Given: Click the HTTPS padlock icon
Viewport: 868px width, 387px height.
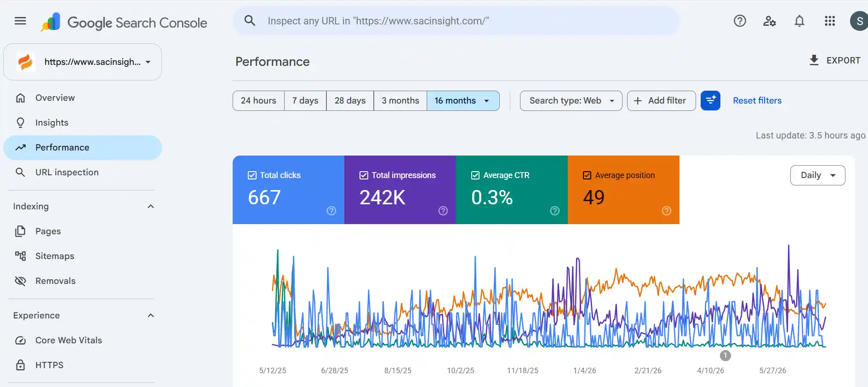Looking at the screenshot, I should coord(20,365).
